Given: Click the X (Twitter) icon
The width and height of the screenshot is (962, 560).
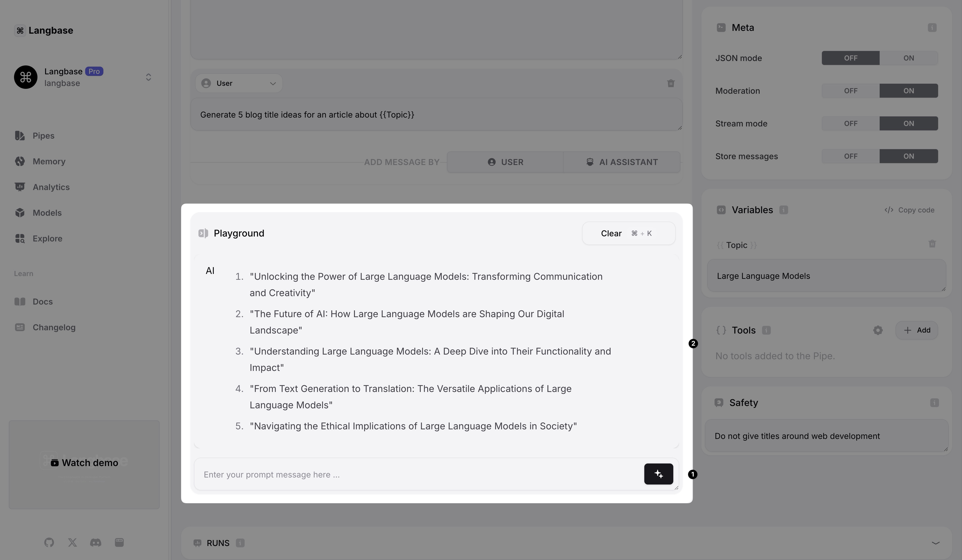Looking at the screenshot, I should (72, 542).
